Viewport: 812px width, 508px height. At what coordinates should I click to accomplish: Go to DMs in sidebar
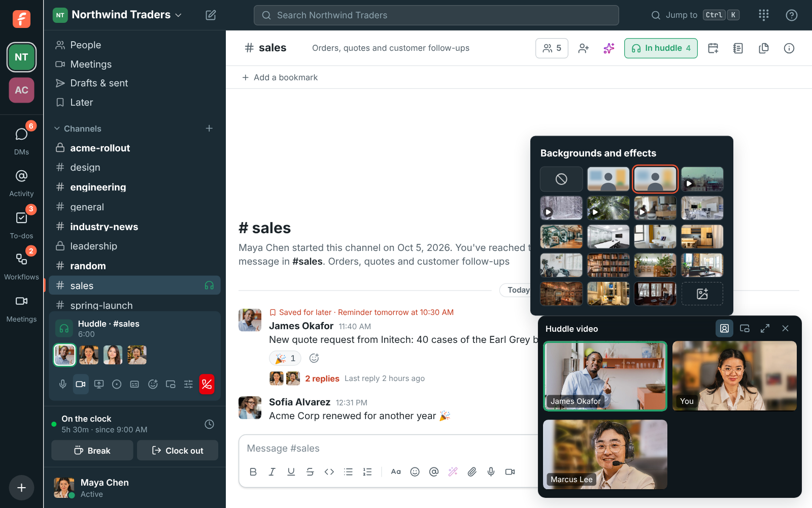pyautogui.click(x=21, y=139)
